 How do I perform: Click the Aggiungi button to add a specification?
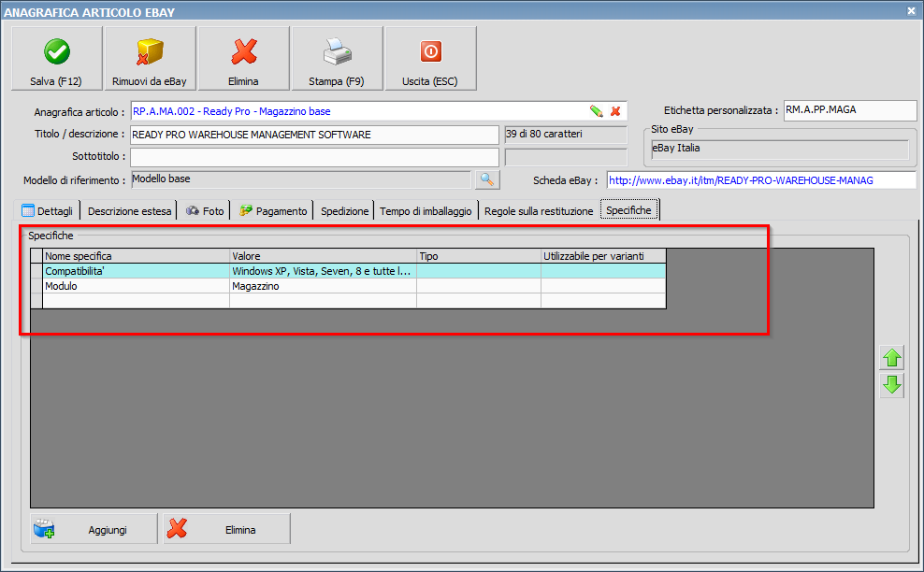[94, 529]
